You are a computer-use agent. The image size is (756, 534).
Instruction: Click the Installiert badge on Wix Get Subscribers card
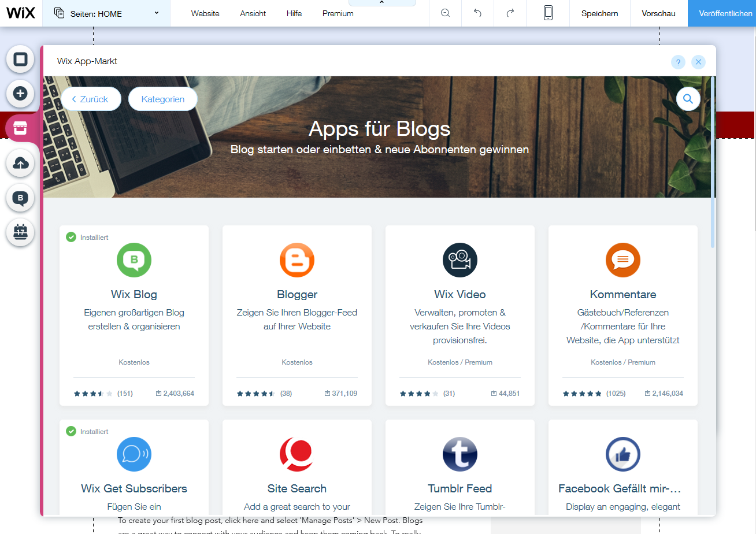(x=87, y=431)
